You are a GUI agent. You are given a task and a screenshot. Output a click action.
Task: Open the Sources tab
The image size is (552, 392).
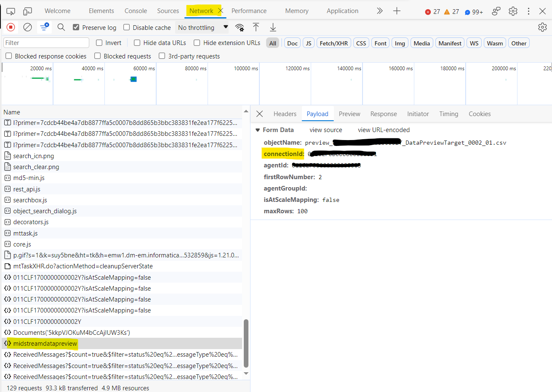(x=168, y=11)
